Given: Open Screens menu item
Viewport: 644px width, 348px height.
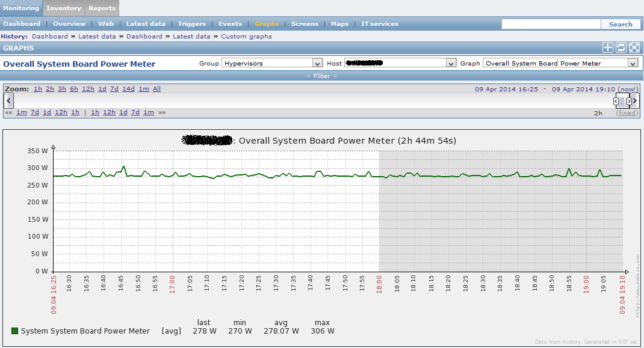Looking at the screenshot, I should tap(305, 24).
